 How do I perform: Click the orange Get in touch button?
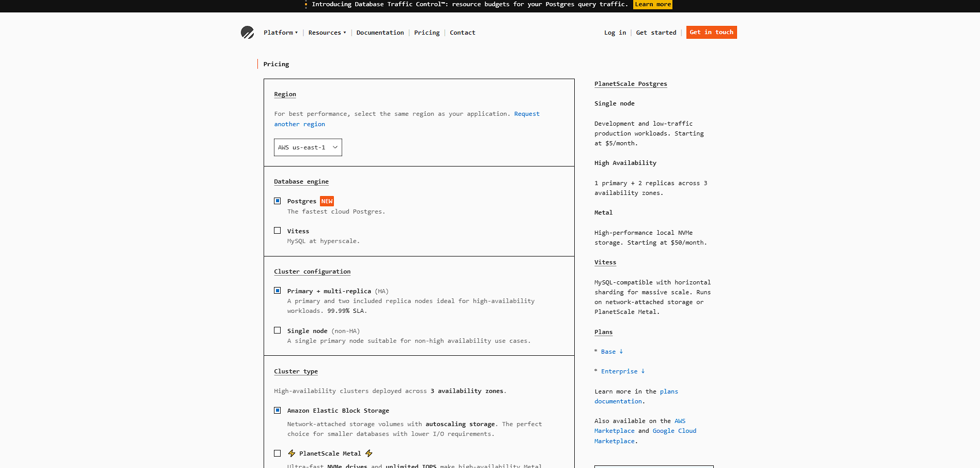(x=712, y=32)
